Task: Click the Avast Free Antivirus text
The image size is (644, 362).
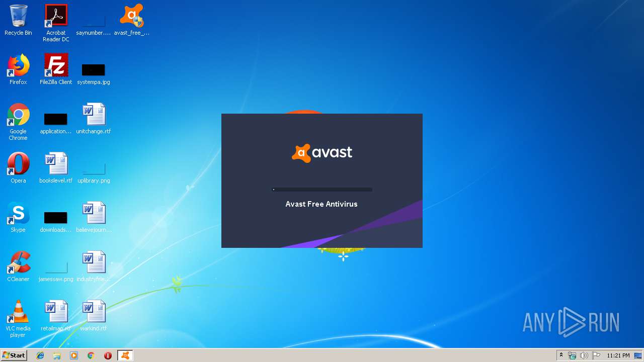Action: tap(321, 204)
